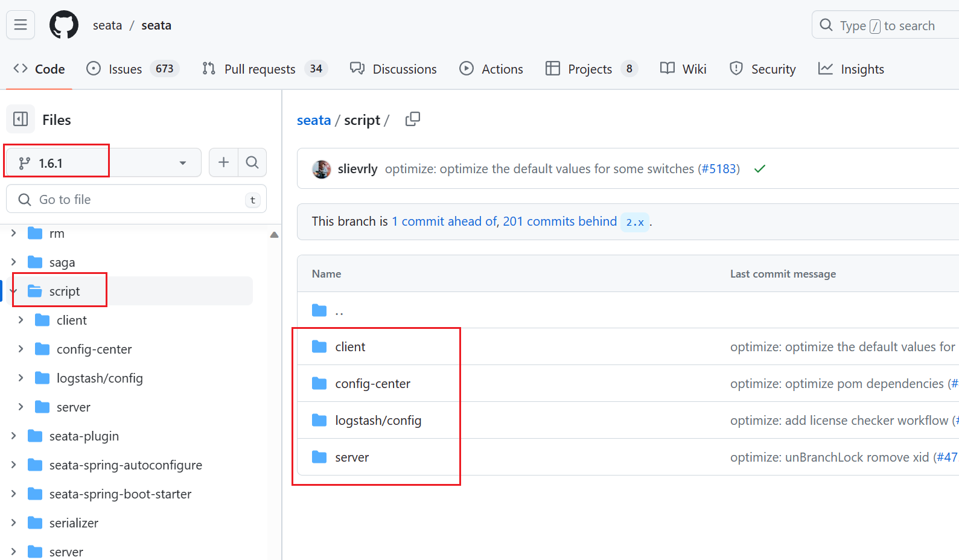
Task: Open the client folder in listing
Action: click(x=350, y=347)
